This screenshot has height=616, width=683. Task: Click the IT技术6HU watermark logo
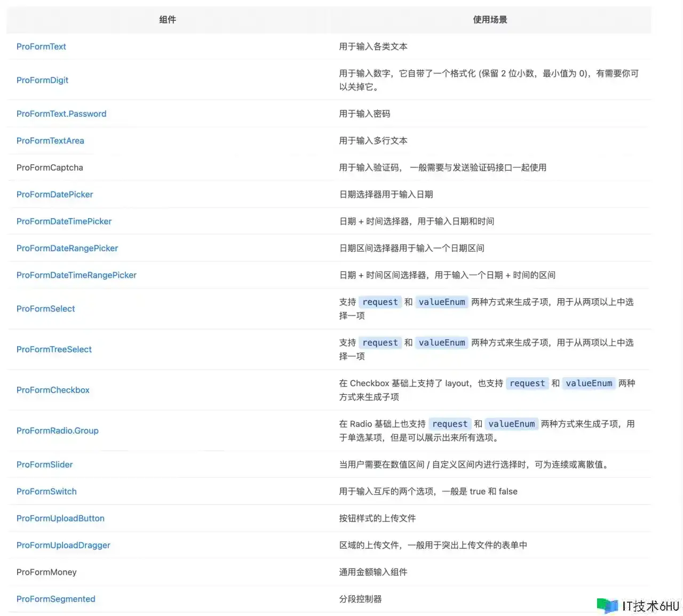(x=638, y=606)
